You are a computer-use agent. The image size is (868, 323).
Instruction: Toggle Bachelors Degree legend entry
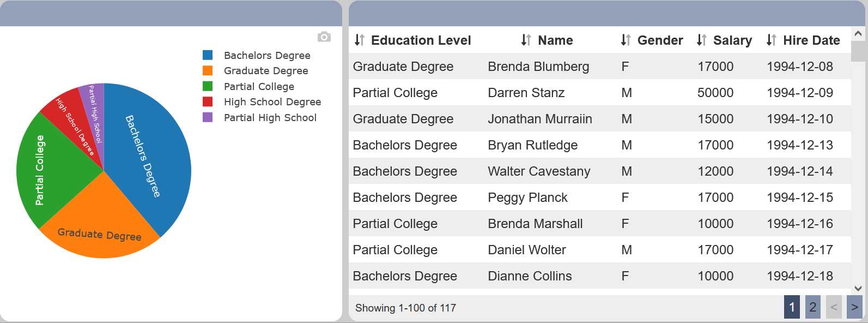[256, 55]
